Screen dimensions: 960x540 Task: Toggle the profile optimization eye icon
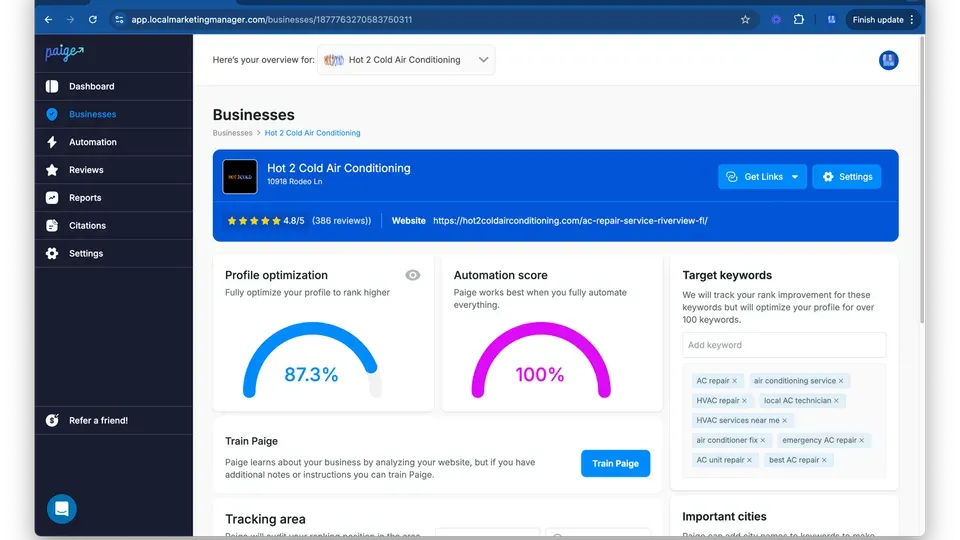click(x=413, y=276)
